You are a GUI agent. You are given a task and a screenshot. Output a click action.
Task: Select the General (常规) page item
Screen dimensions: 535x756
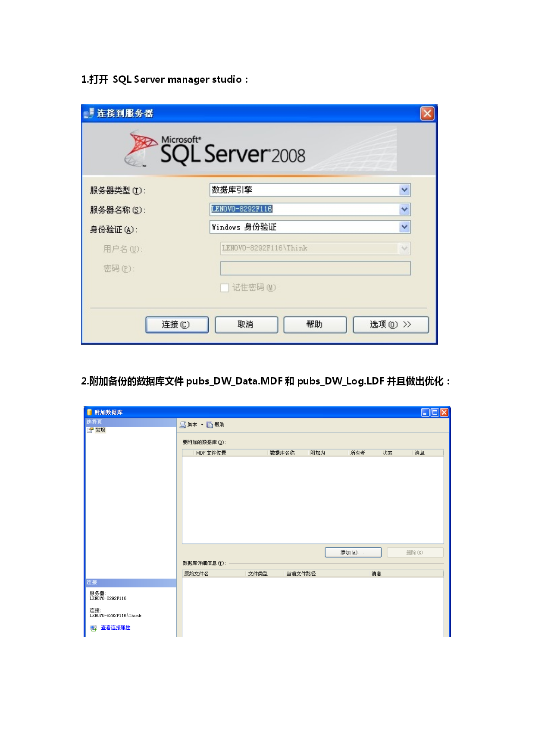[x=100, y=430]
